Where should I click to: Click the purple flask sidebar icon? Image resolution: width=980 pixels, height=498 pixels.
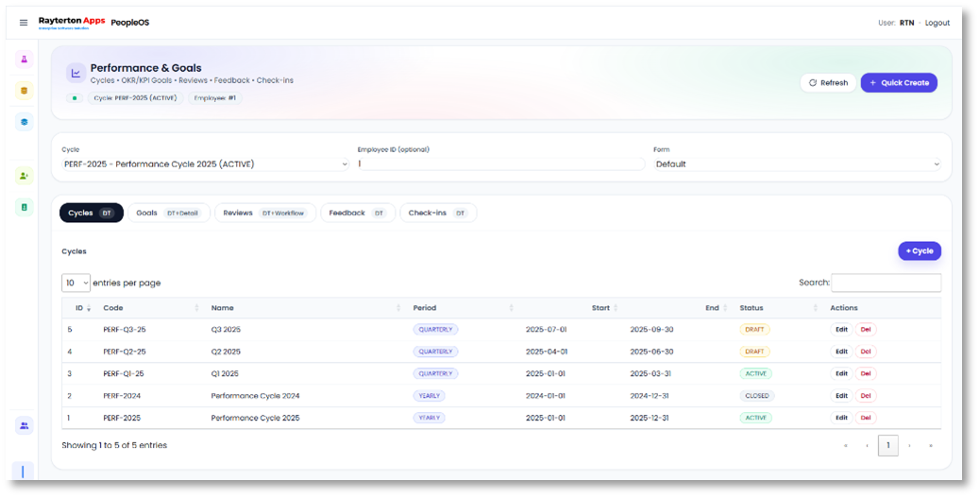(24, 60)
